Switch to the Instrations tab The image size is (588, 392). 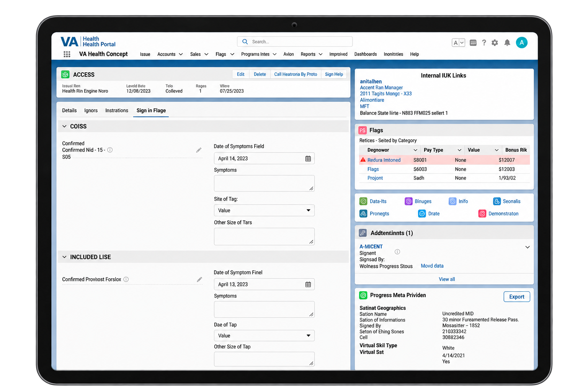[117, 111]
